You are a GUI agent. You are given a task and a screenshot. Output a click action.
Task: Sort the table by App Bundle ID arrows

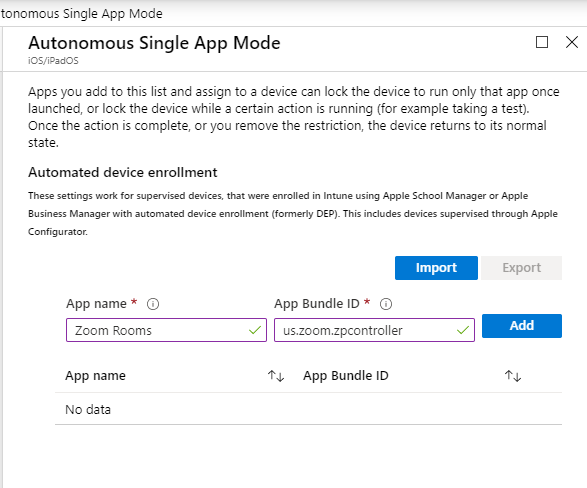pos(513,376)
